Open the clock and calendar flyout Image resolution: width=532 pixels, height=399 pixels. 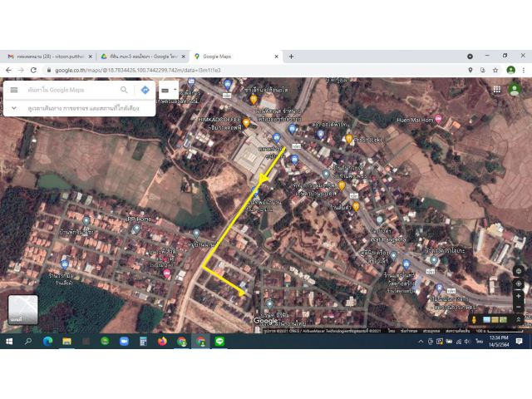(x=499, y=342)
